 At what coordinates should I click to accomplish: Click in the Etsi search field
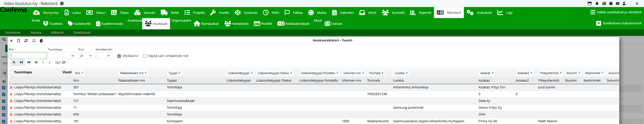click(28, 56)
